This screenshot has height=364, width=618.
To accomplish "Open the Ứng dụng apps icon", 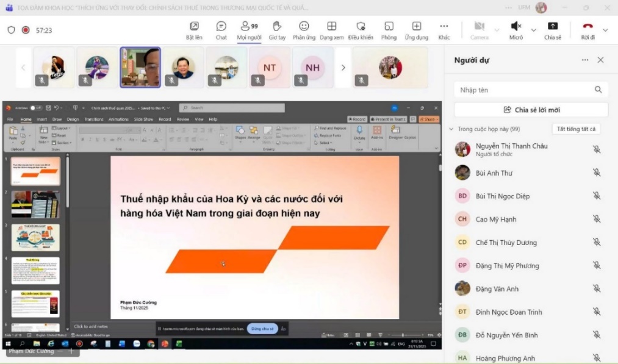I will (416, 27).
